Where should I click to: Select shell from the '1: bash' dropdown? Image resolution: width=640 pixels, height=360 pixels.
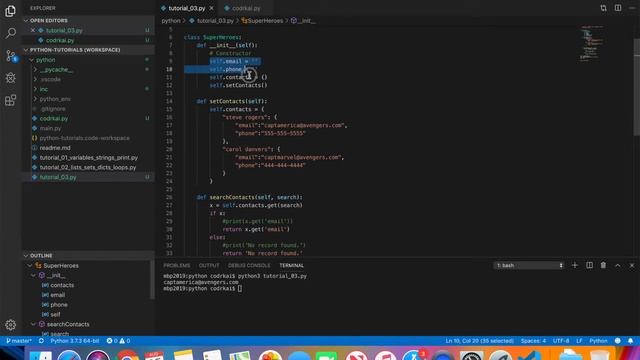[x=529, y=265]
